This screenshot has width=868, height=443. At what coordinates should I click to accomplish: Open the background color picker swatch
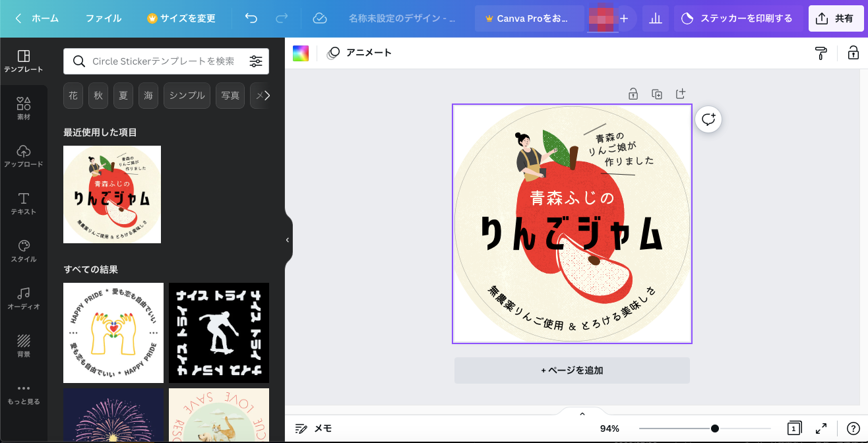[x=301, y=53]
